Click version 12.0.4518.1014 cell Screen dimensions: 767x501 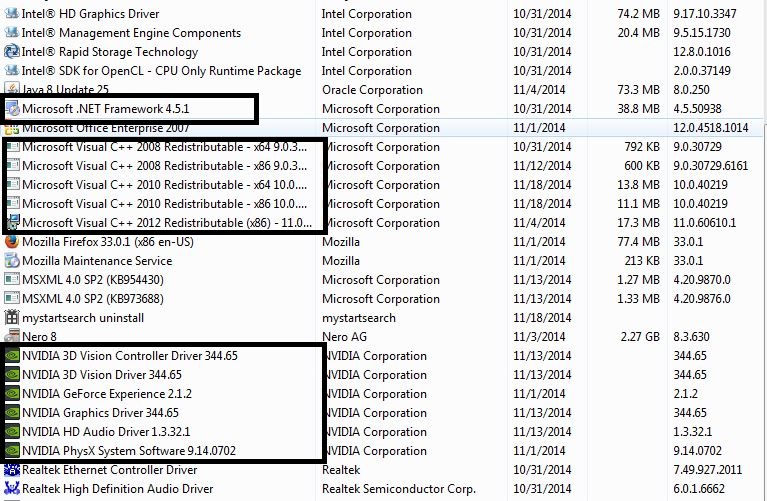click(x=711, y=128)
